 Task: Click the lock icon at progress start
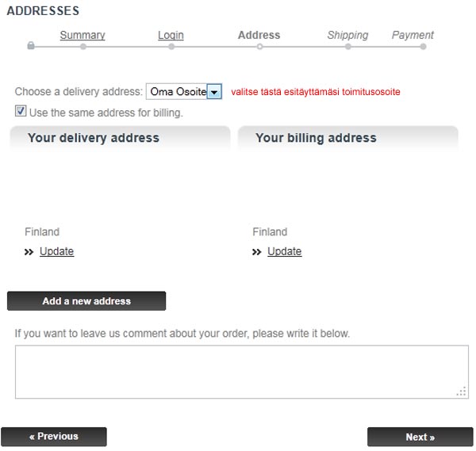pos(31,46)
